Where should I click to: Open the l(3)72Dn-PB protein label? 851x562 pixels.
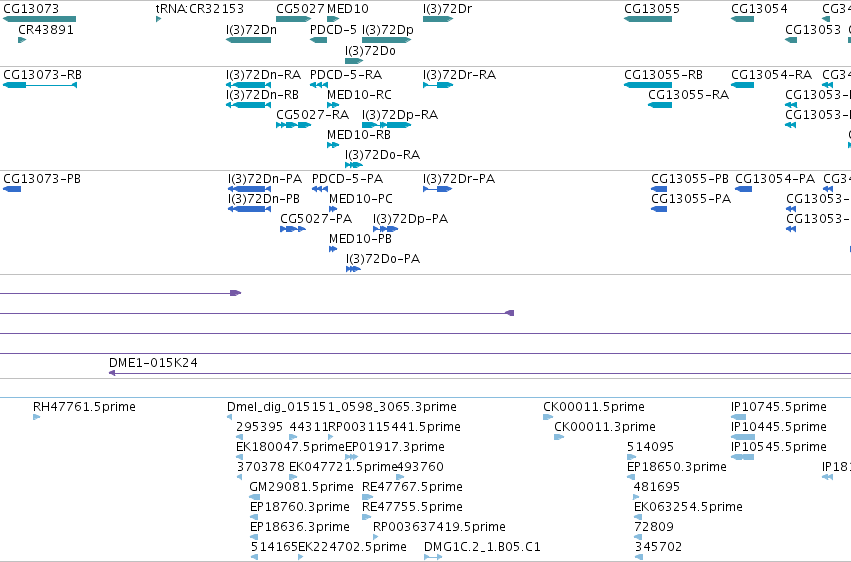click(264, 199)
